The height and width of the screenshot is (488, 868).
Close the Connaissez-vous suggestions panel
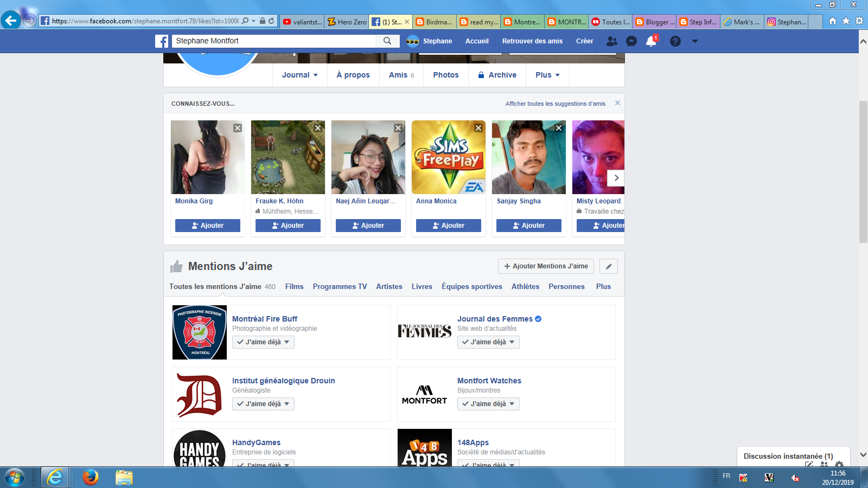click(617, 103)
